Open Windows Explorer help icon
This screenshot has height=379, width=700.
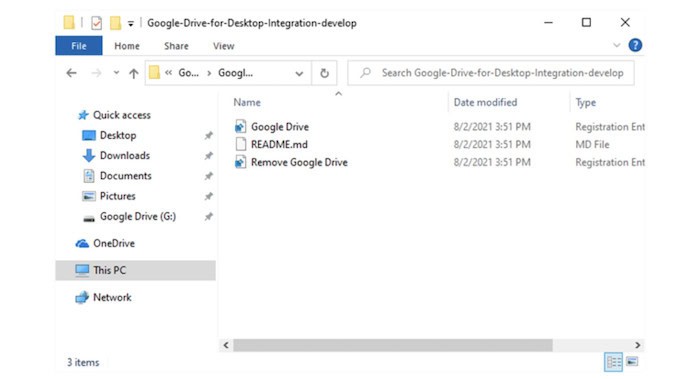click(635, 45)
